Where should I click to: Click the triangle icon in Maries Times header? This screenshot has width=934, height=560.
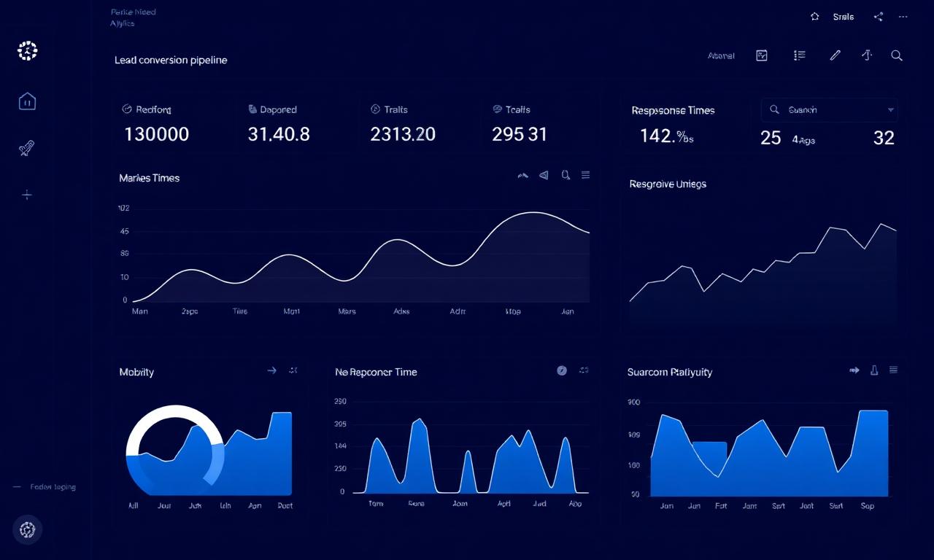(x=544, y=176)
